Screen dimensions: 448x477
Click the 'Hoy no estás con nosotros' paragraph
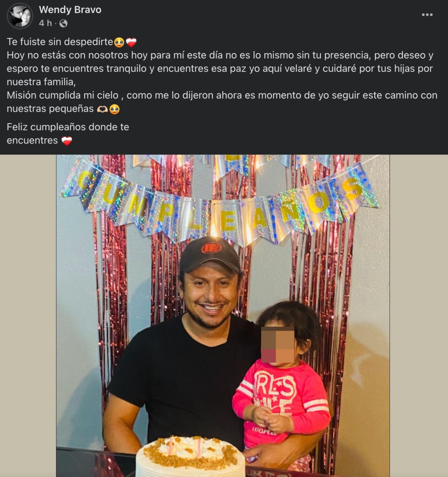pos(220,68)
